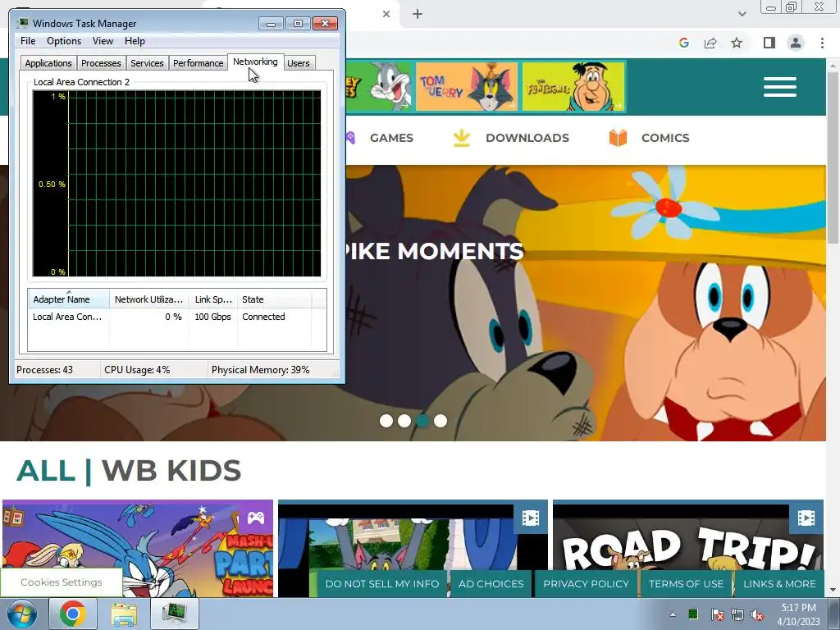Click Processes: 43 in status bar

point(45,370)
